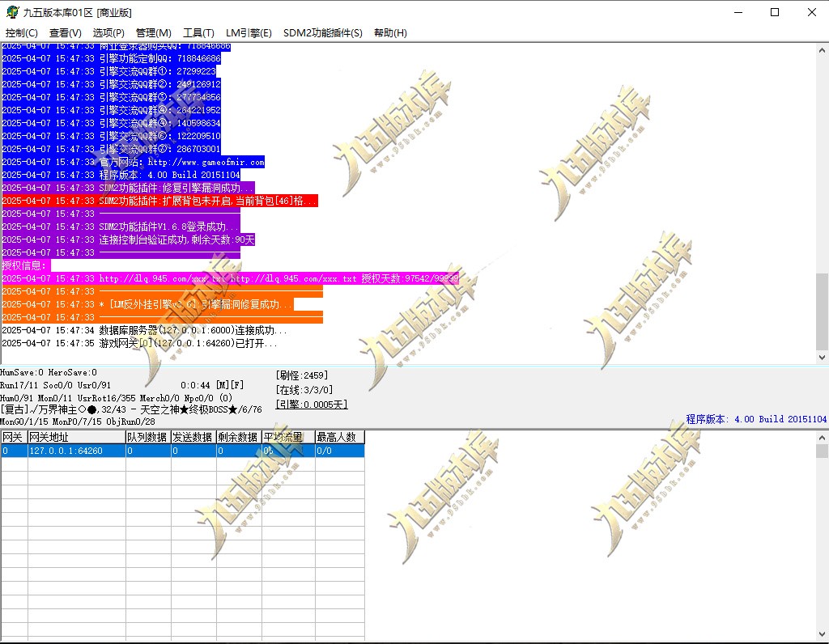829x644 pixels.
Task: Minimize the 九五版本库01区 window
Action: click(x=738, y=12)
